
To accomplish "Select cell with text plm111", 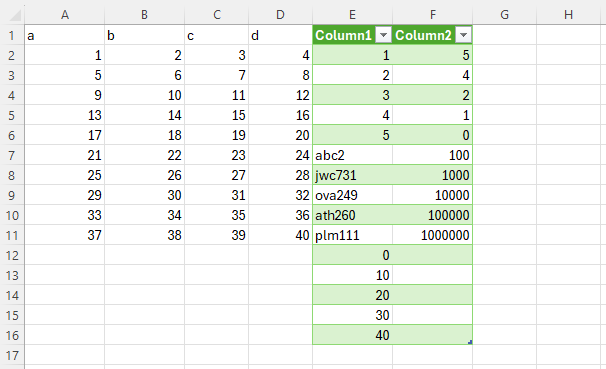I will point(352,235).
